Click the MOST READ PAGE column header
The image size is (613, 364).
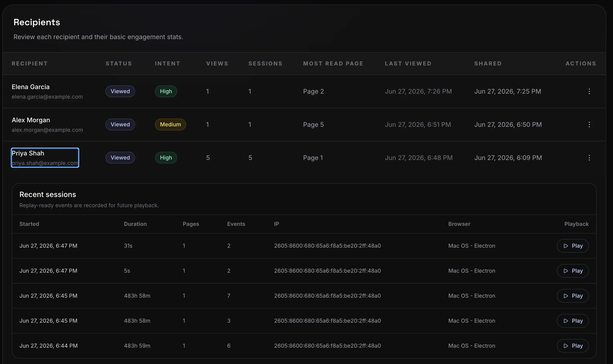pos(333,64)
